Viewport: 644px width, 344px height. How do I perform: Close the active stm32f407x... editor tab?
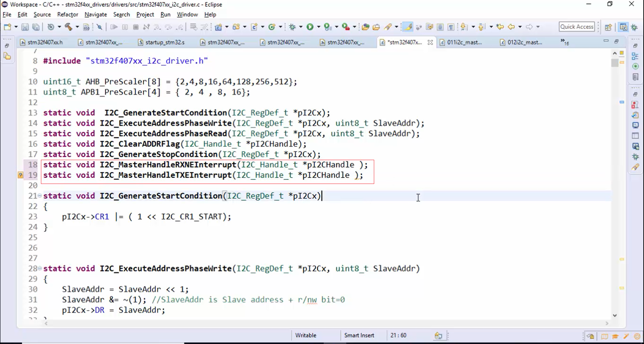click(430, 42)
